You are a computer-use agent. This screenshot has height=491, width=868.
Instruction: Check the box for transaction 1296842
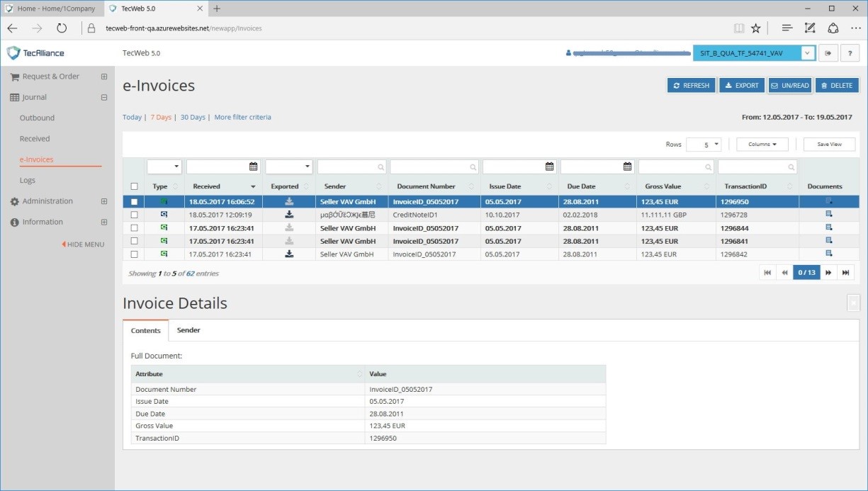(135, 254)
